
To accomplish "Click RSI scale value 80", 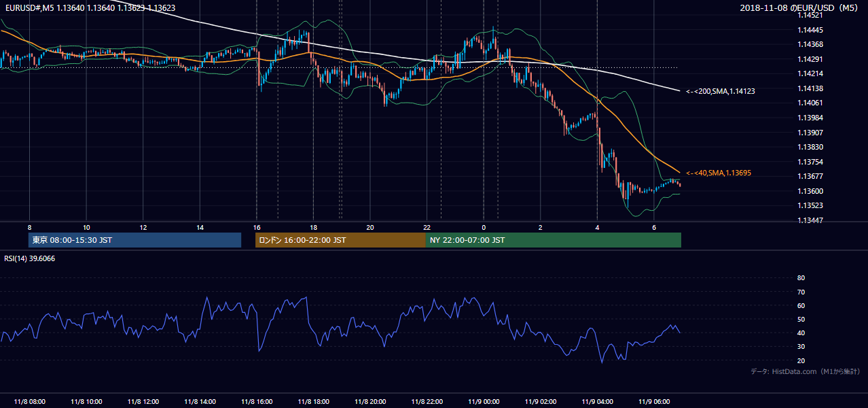I will [x=801, y=278].
